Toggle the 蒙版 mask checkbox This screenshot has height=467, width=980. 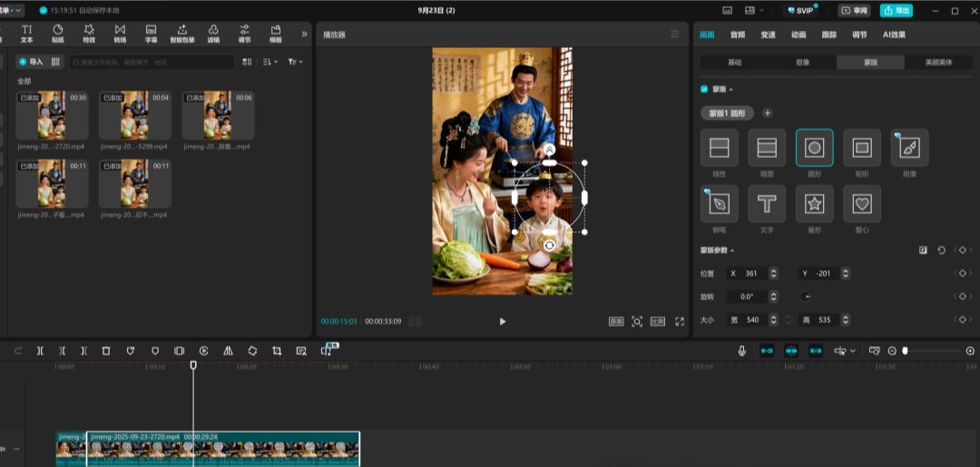point(704,89)
